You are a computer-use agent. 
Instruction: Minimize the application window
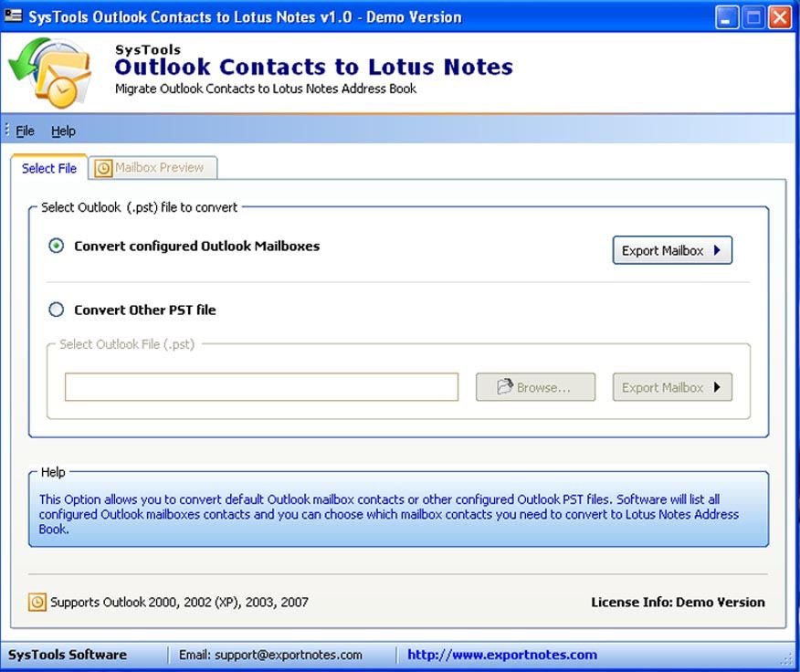point(727,17)
